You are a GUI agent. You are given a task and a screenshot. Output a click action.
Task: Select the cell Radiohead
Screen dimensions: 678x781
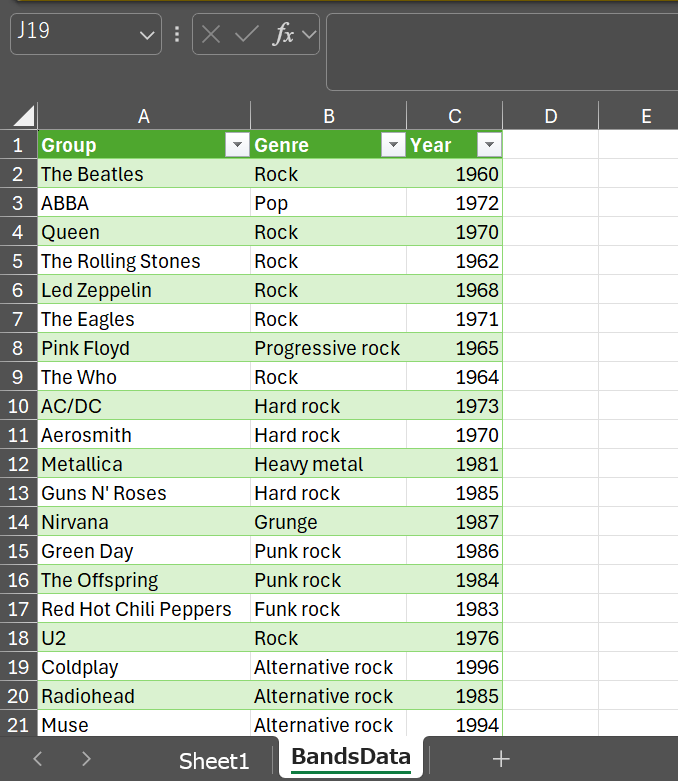click(x=144, y=696)
